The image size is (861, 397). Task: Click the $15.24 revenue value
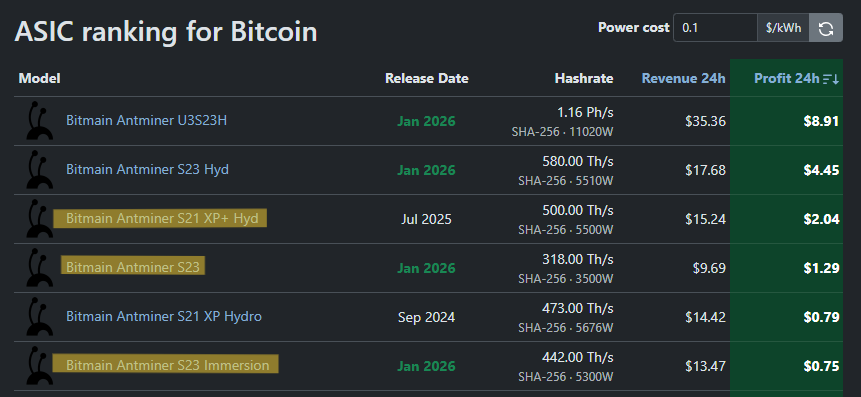(x=705, y=219)
